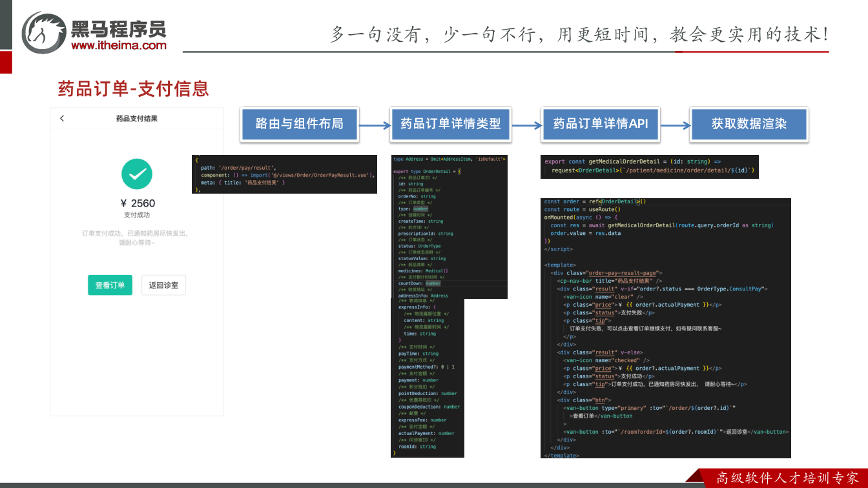This screenshot has width=868, height=488.
Task: Click the roomId: string code line
Action: coord(417,447)
